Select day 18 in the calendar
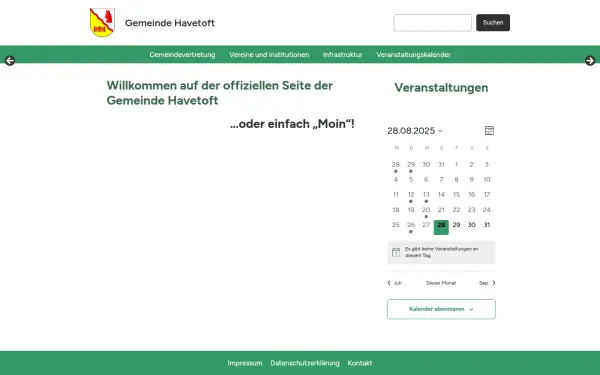Screen dimensions: 600x375 click(396, 210)
